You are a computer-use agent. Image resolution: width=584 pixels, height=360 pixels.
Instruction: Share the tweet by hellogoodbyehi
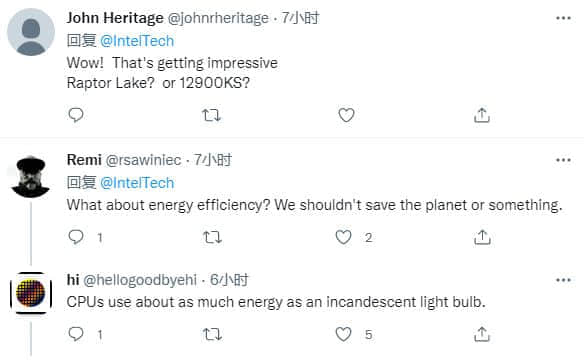(x=482, y=334)
